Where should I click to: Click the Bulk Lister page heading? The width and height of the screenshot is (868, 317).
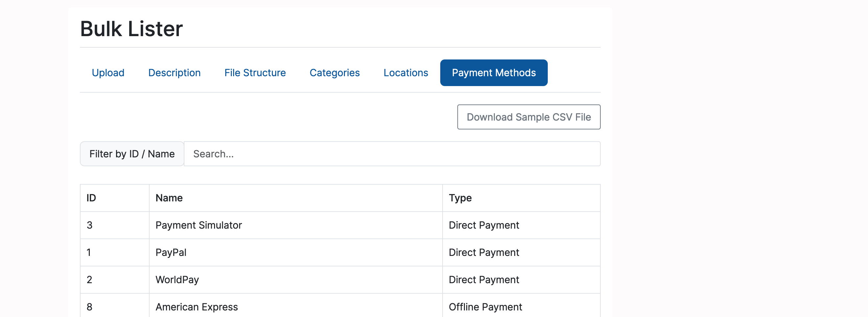click(x=132, y=29)
